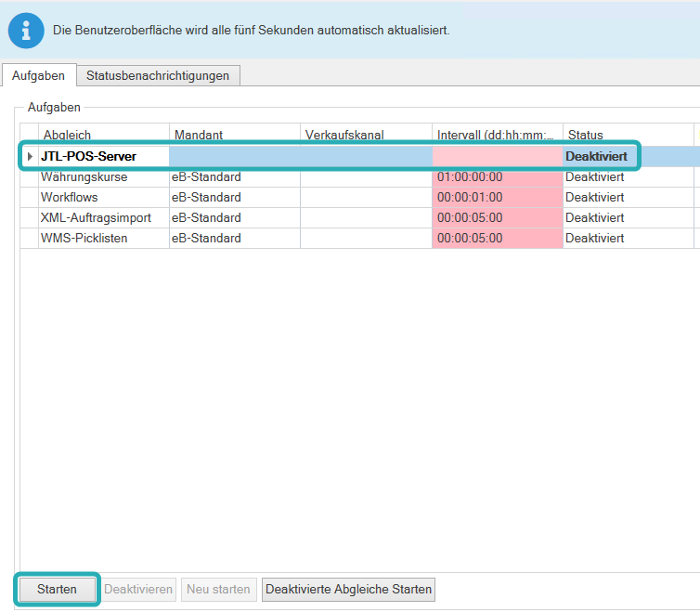
Task: Click Deaktiviert status of XML-Auftragsimport
Action: (629, 218)
